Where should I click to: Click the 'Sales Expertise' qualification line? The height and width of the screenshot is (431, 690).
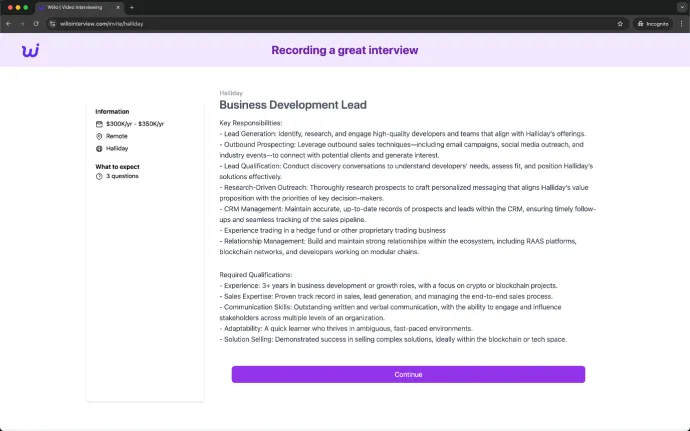tap(386, 296)
